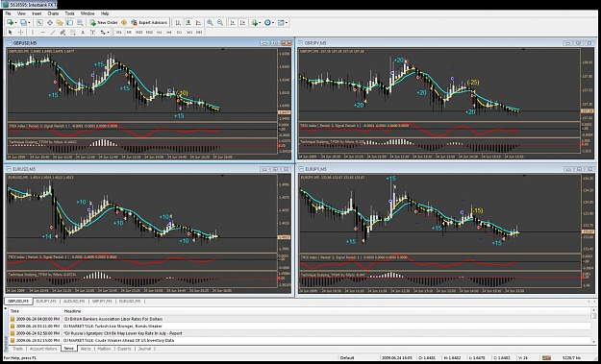
Task: Open the Templates icon
Action: pos(281,23)
